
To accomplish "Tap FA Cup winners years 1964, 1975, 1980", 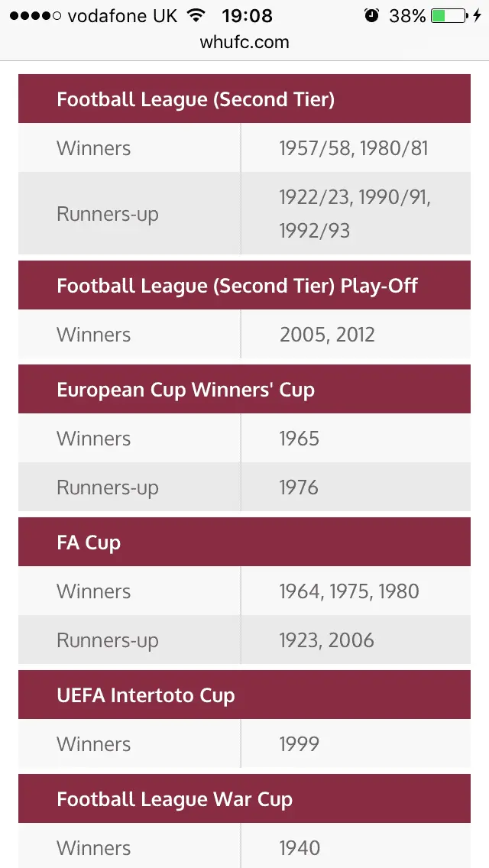I will pos(348,591).
